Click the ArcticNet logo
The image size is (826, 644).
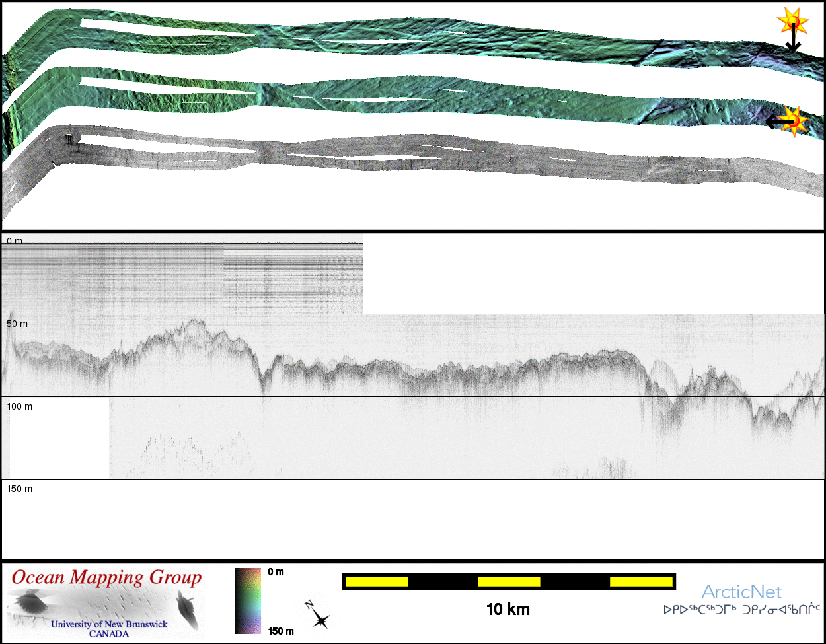click(741, 592)
